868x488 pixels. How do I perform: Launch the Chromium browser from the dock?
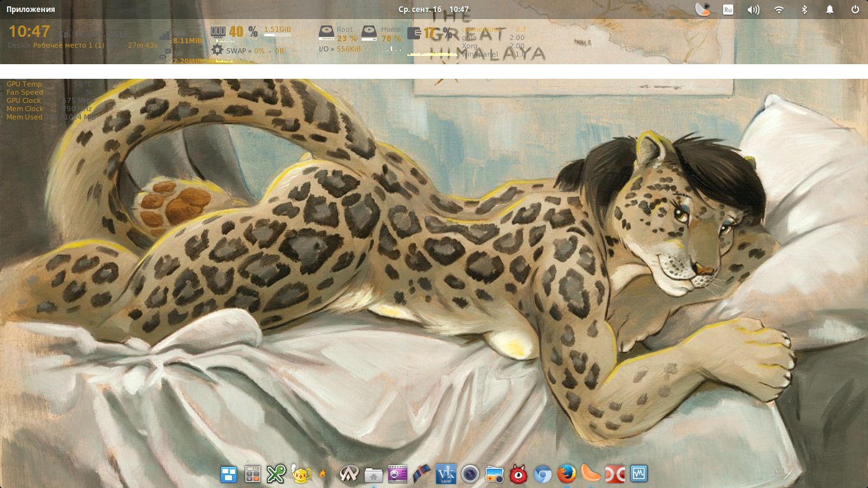tap(542, 474)
